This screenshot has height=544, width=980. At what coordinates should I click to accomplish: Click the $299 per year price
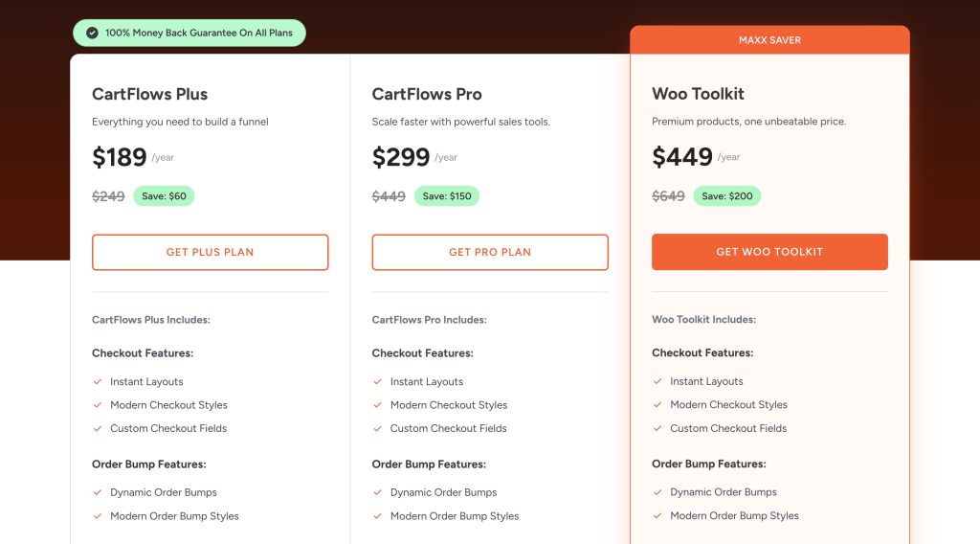[402, 157]
